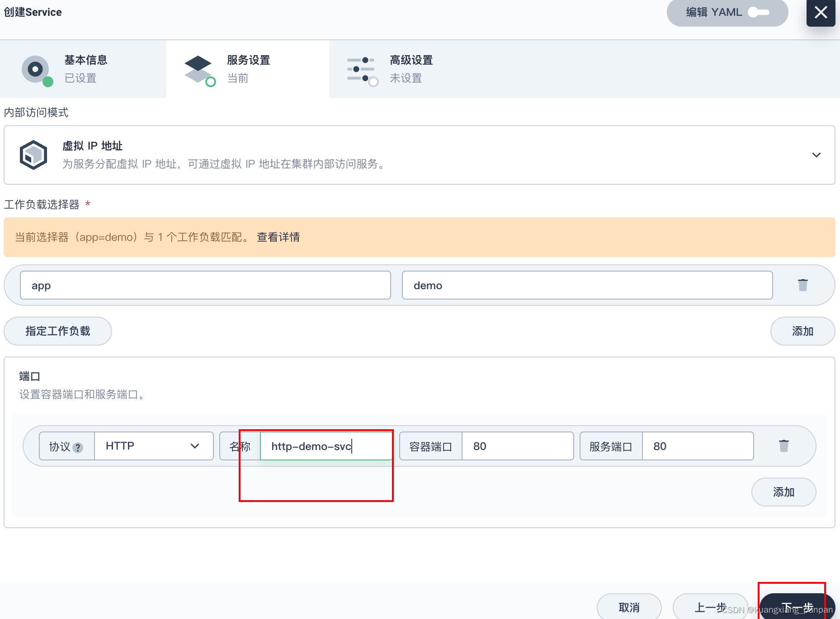Select the 服务设置 step tab
The height and width of the screenshot is (619, 840).
click(248, 69)
